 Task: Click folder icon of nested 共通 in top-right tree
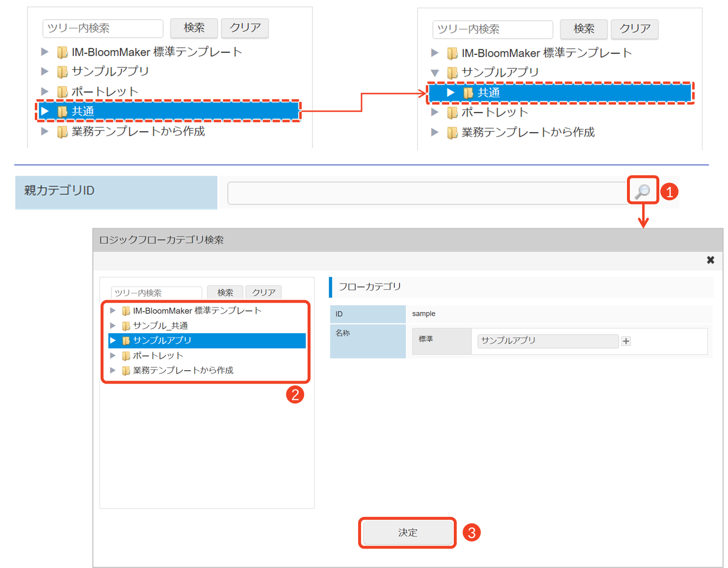(x=468, y=93)
